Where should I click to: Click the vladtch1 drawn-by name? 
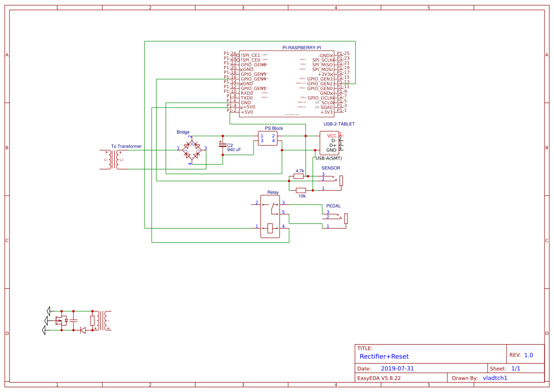[x=495, y=378]
